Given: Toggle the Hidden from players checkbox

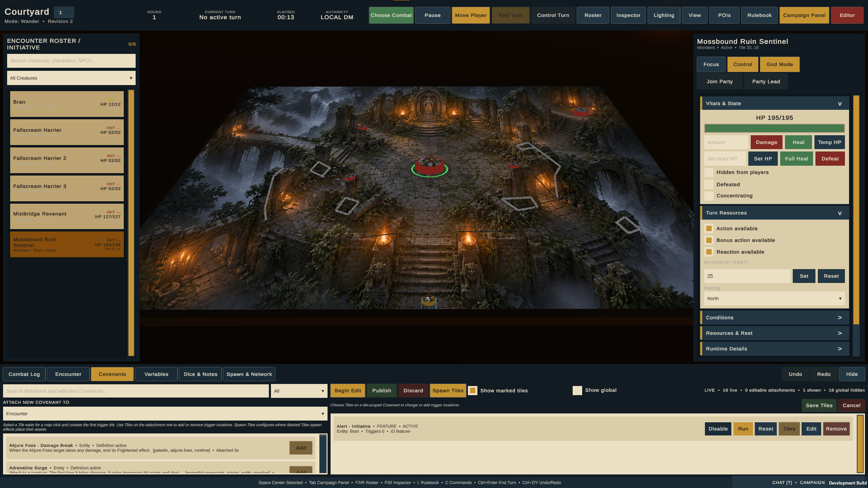Looking at the screenshot, I should 709,172.
